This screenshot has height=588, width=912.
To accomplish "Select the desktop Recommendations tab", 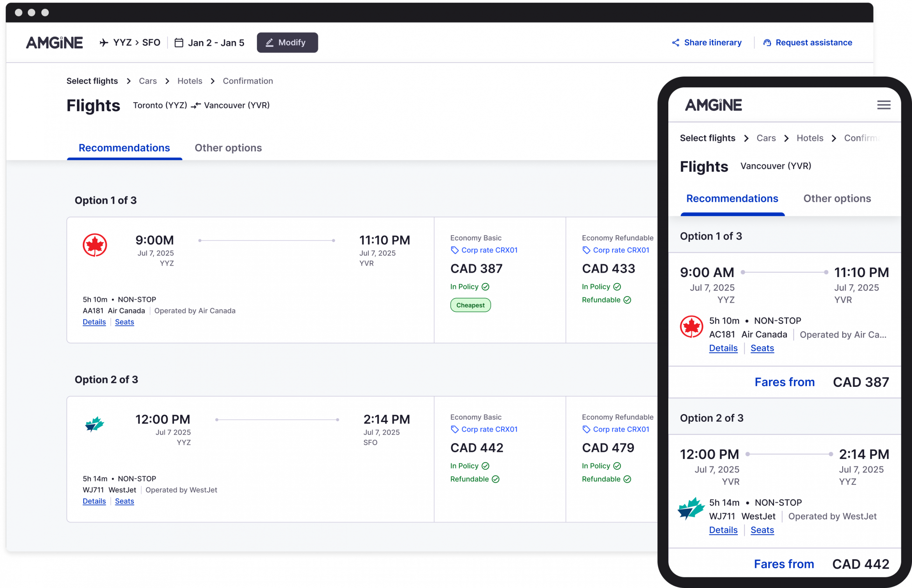I will tap(124, 148).
